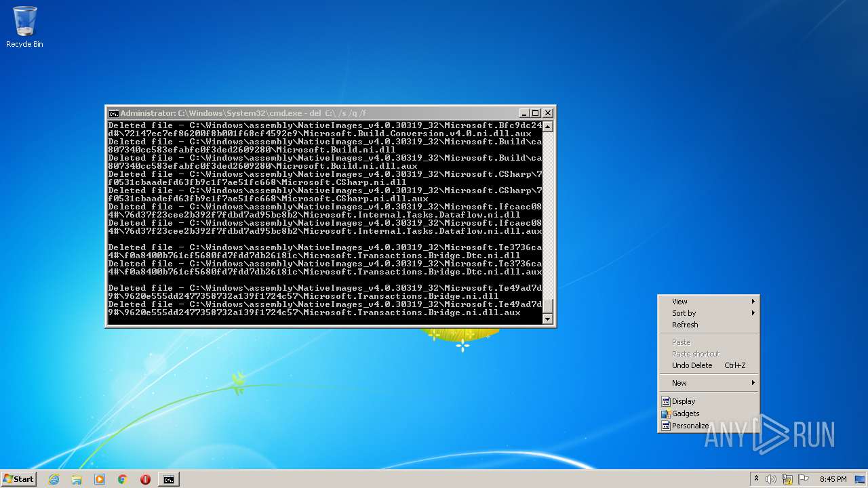The width and height of the screenshot is (868, 488).
Task: Expand the New submenu arrow
Action: pyautogui.click(x=753, y=383)
